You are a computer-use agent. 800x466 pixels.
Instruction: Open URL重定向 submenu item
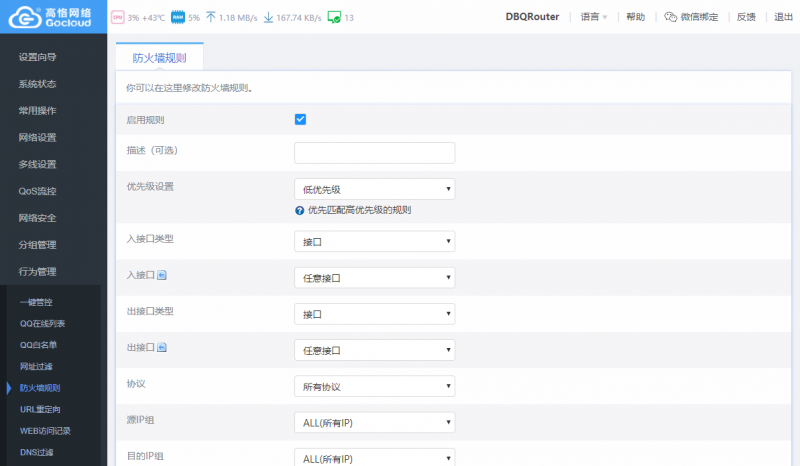coord(40,409)
